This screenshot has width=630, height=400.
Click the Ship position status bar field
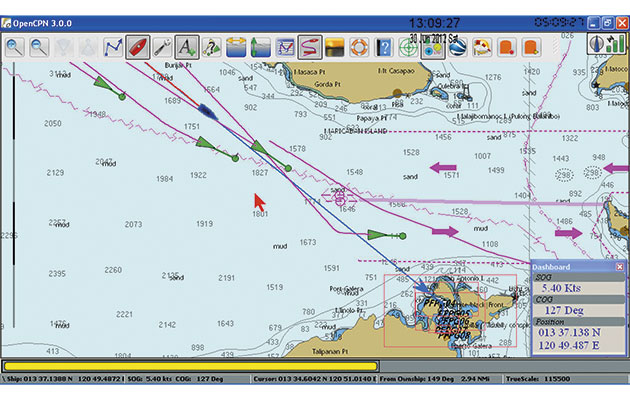tap(63, 379)
